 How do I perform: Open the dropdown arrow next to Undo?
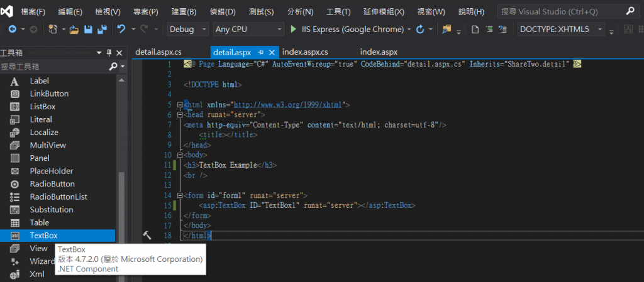tap(133, 30)
